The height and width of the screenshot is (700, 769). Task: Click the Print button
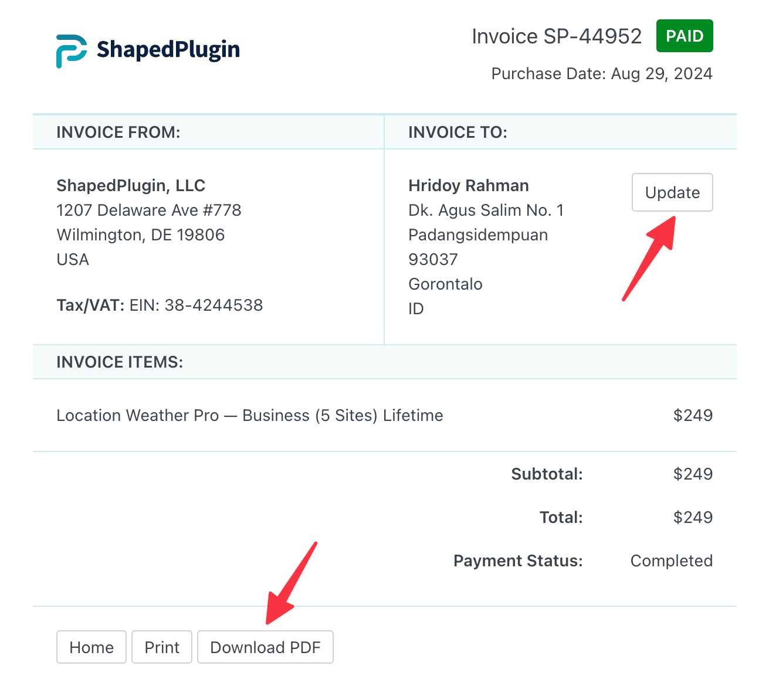162,647
